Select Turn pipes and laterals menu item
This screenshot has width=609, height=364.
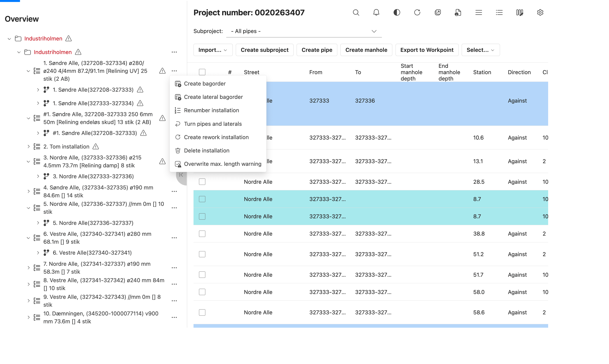218,124
